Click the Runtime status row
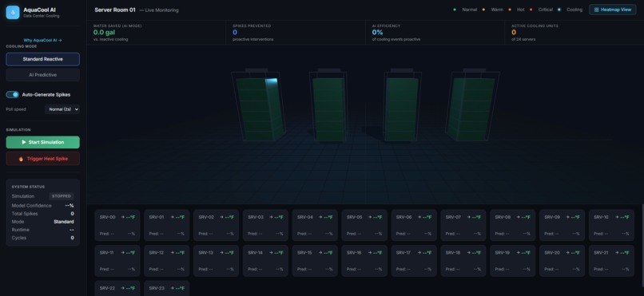The width and height of the screenshot is (644, 296). tap(42, 230)
